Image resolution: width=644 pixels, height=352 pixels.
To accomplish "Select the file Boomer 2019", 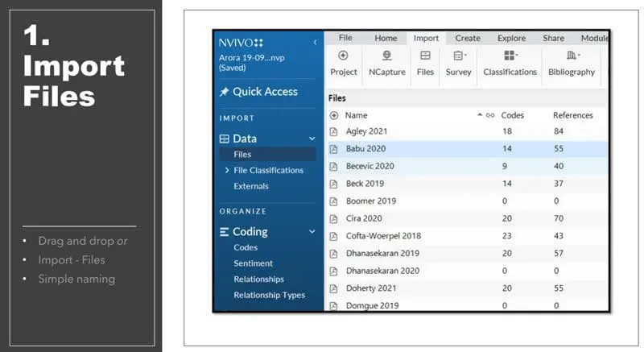I will coord(371,201).
